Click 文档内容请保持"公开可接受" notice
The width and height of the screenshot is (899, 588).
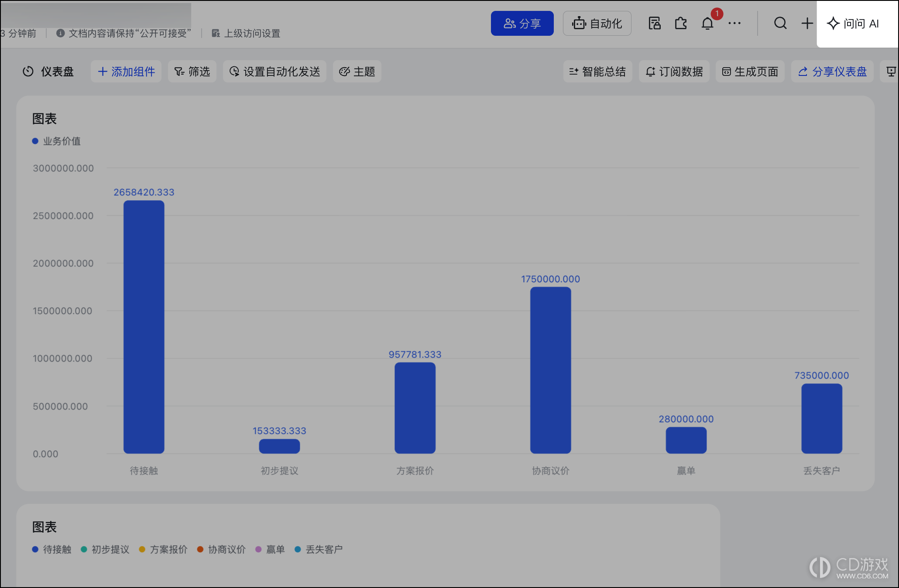124,34
